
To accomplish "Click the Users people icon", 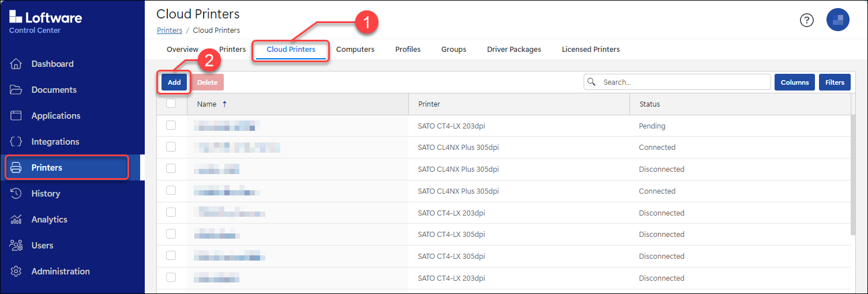I will (16, 246).
